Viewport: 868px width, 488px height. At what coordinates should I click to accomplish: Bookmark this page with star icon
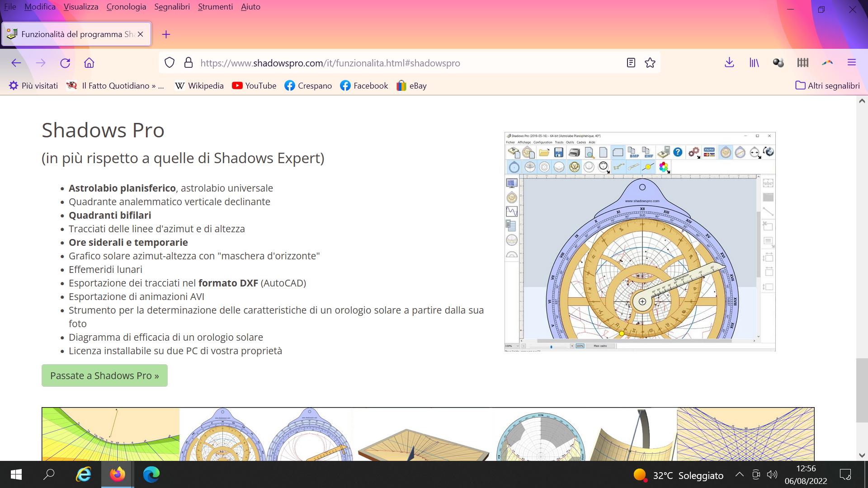click(650, 63)
